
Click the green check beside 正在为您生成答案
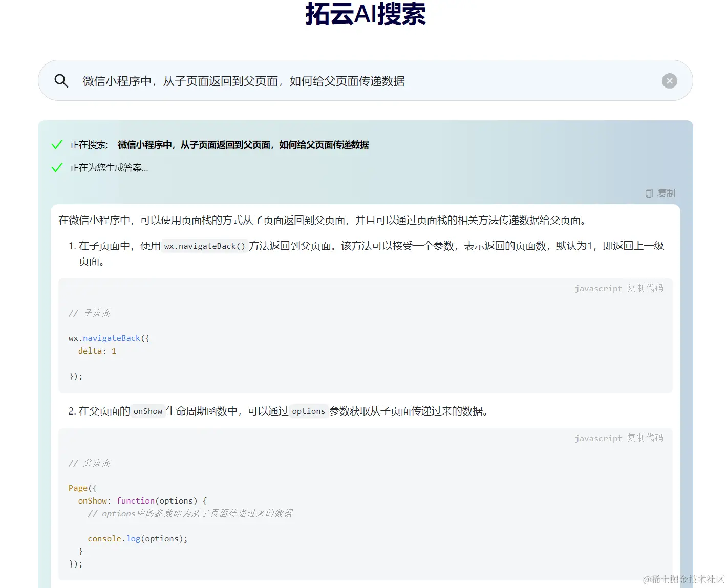tap(57, 168)
